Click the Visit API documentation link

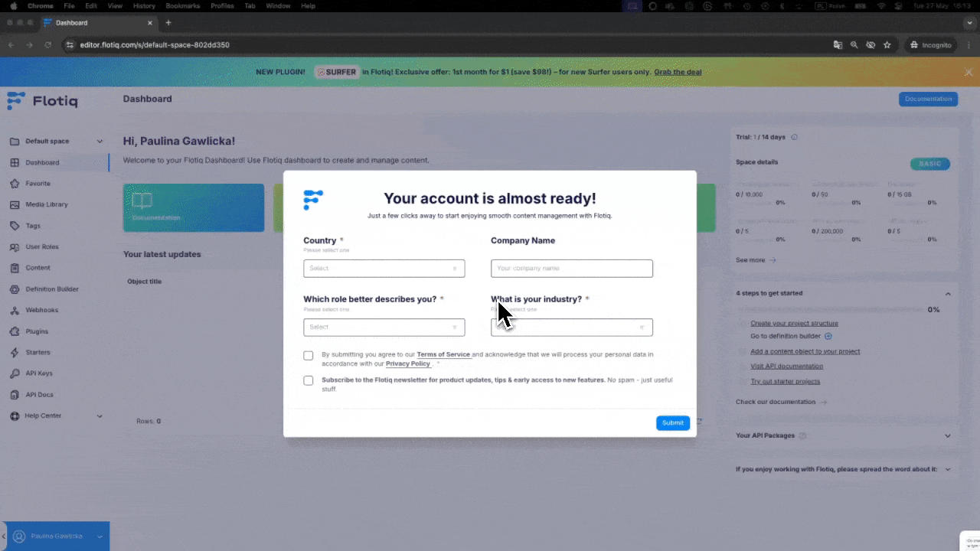[786, 367]
